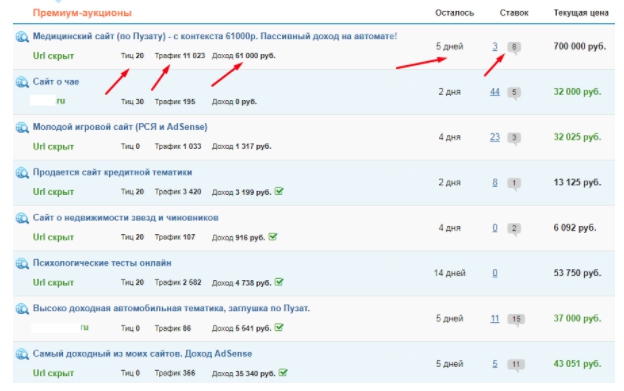Click price 32 000 руб.
The image size is (624, 391).
point(577,92)
